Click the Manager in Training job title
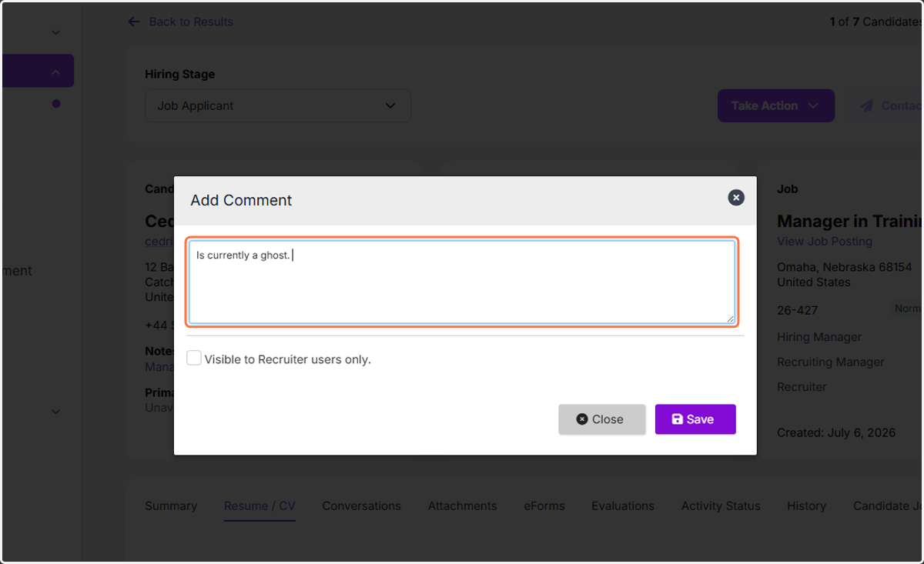Viewport: 924px width, 564px height. (849, 221)
